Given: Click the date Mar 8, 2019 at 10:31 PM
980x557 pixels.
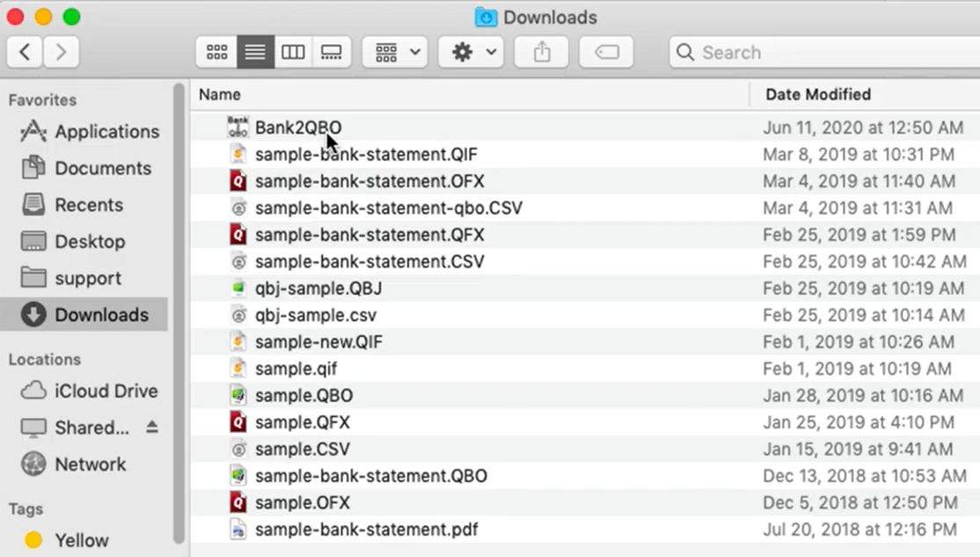Looking at the screenshot, I should coord(859,154).
